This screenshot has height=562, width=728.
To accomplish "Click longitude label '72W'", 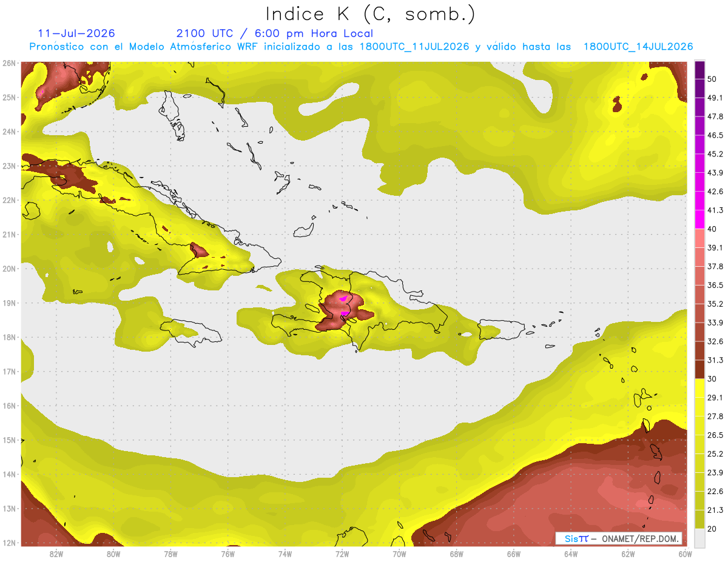I will click(342, 554).
